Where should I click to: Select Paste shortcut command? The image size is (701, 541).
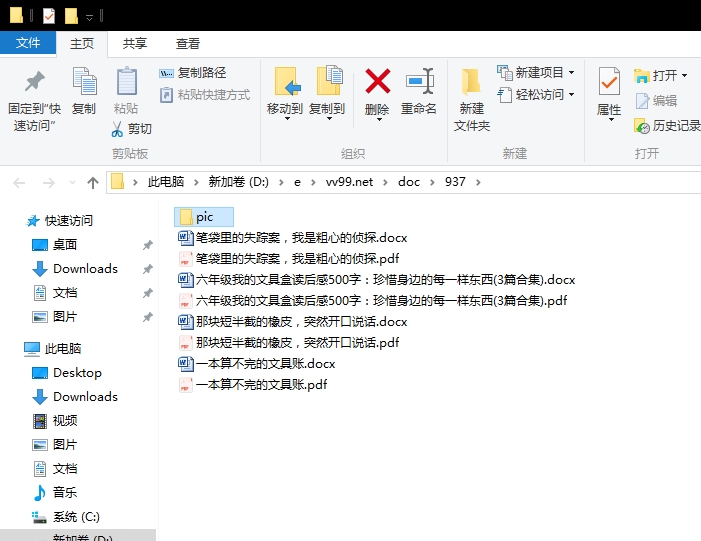pyautogui.click(x=205, y=95)
